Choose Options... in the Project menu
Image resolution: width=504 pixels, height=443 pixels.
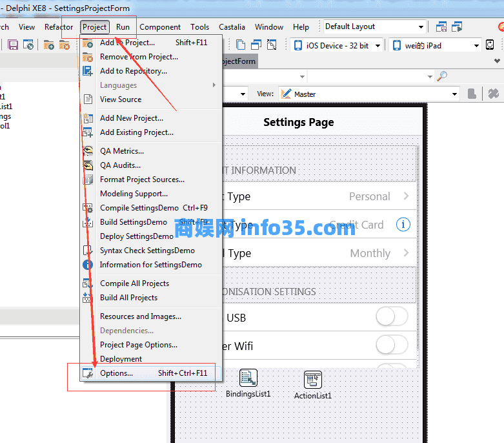tap(151, 373)
